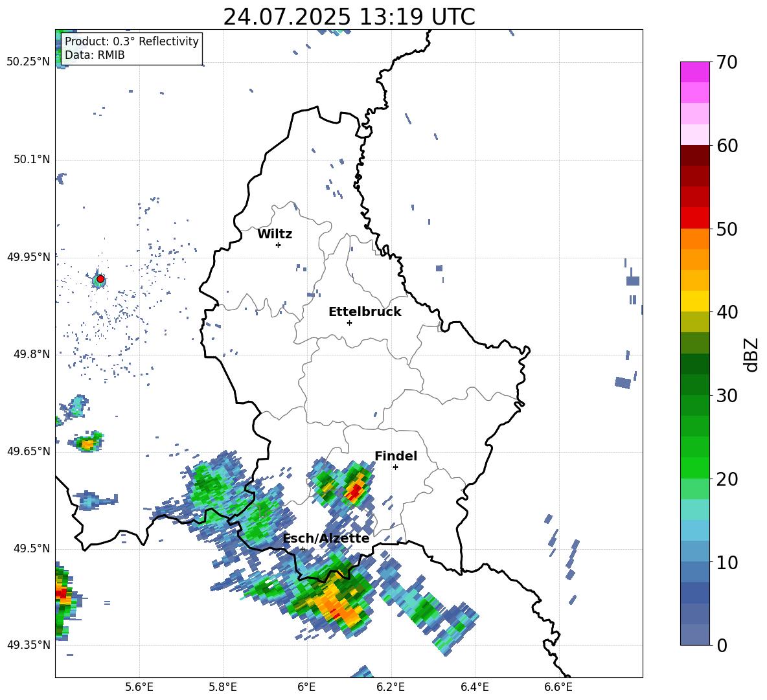Click the red radar site marker
Screen dimensions: 767x700
click(x=100, y=279)
